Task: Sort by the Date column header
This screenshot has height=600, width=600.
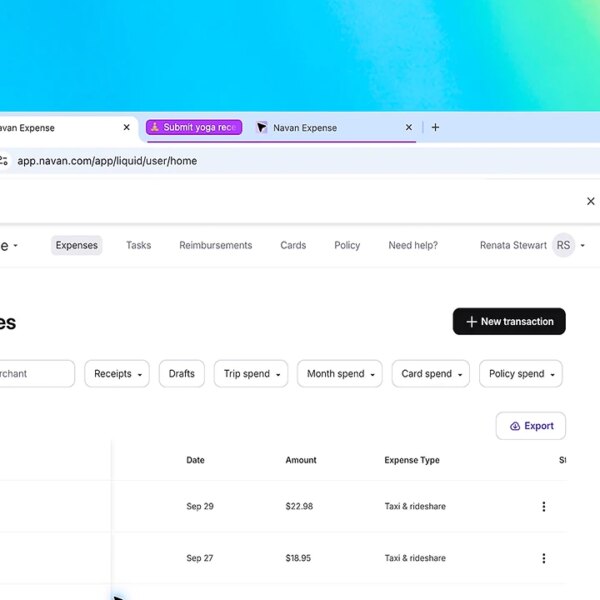Action: 195,460
